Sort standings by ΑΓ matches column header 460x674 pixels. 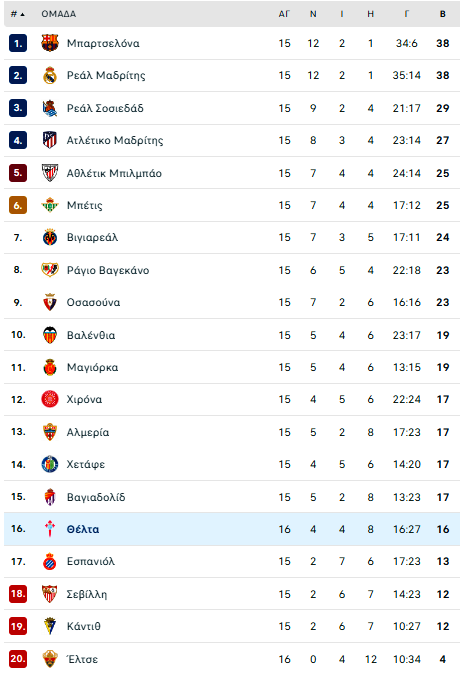(284, 14)
